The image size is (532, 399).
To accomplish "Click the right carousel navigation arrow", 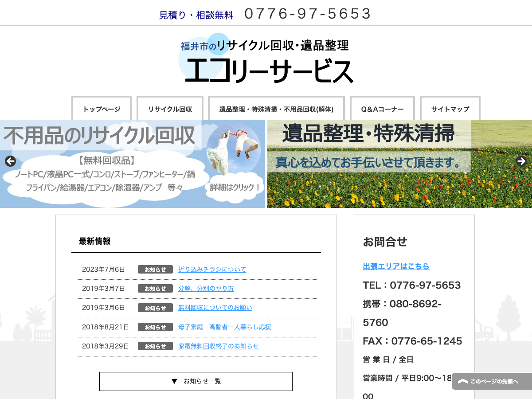I will pos(521,161).
